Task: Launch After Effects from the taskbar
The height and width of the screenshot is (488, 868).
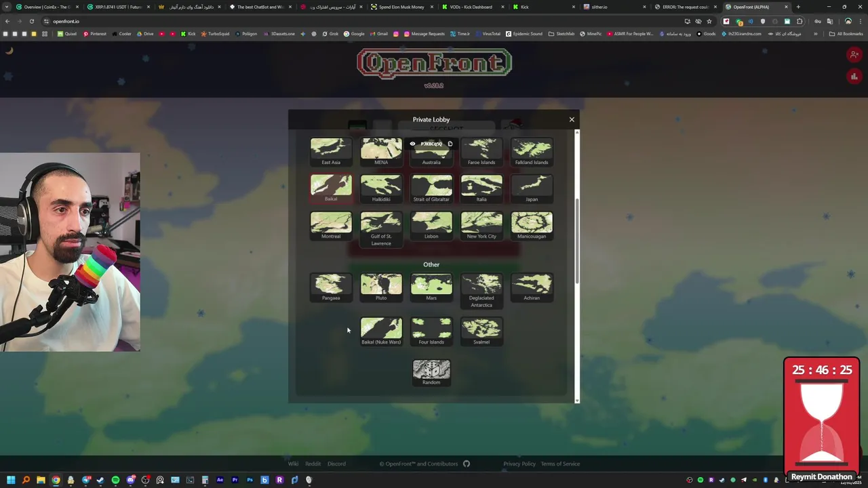Action: 220,480
